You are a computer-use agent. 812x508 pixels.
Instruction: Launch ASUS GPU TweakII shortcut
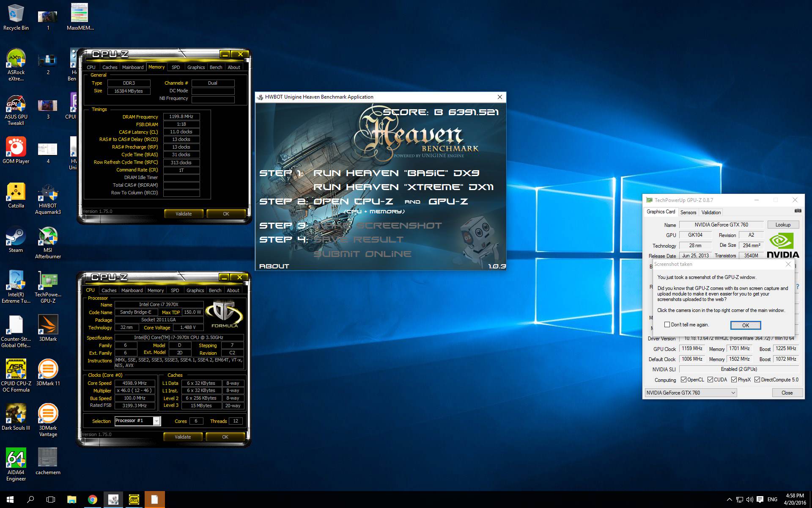pos(16,109)
